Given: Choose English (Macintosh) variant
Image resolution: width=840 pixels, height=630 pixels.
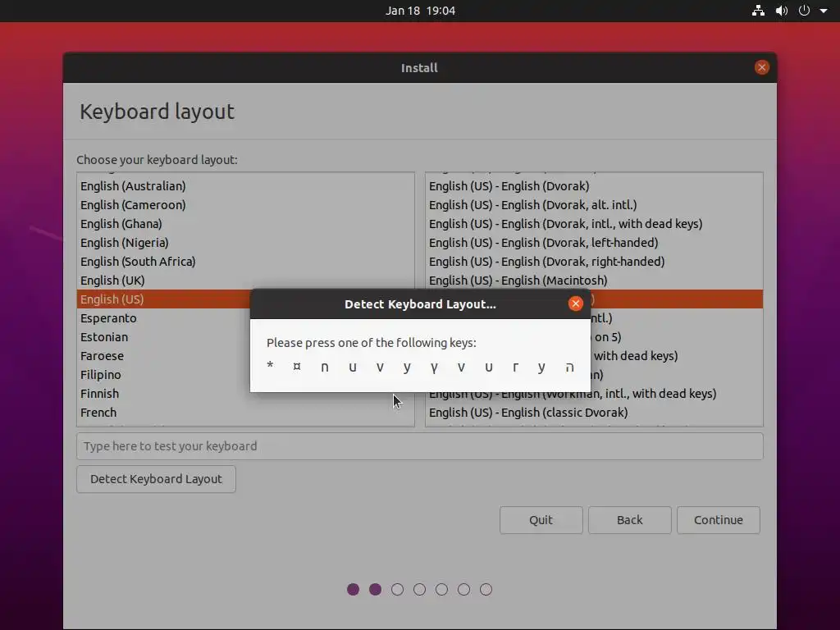Looking at the screenshot, I should coord(594,281).
